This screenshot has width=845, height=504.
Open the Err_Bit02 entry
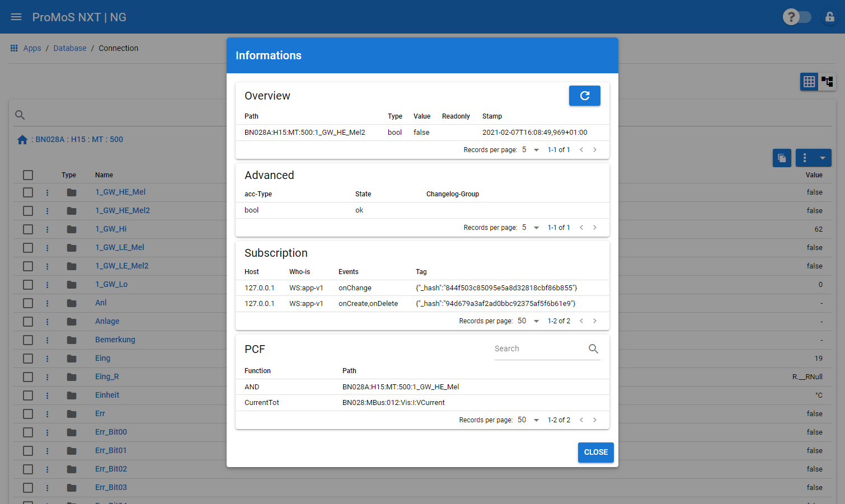pos(111,469)
